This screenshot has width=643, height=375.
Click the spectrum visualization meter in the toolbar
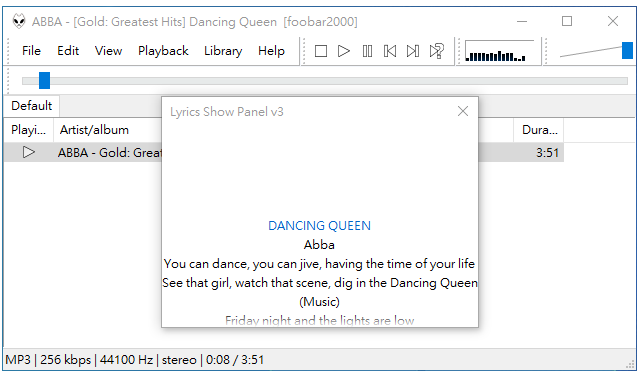500,51
